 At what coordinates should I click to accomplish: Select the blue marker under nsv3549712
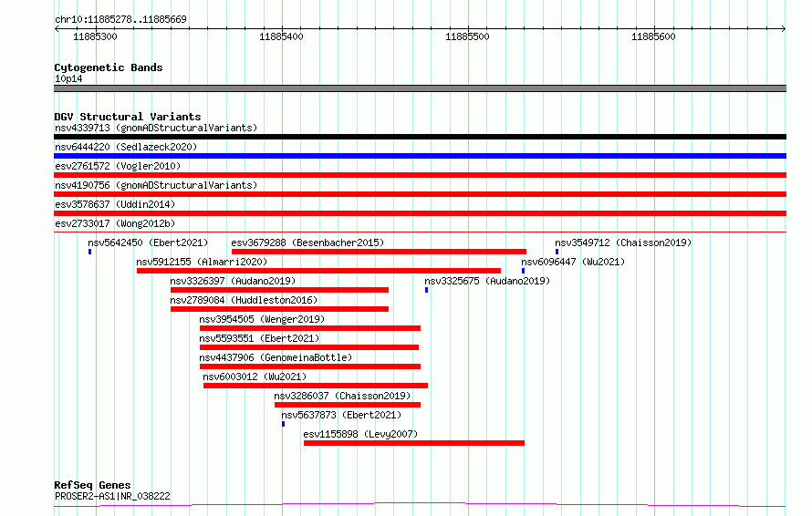(x=557, y=252)
